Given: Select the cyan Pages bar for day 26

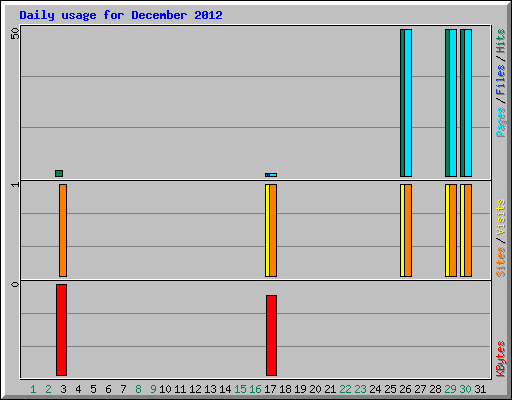Looking at the screenshot, I should click(408, 103).
